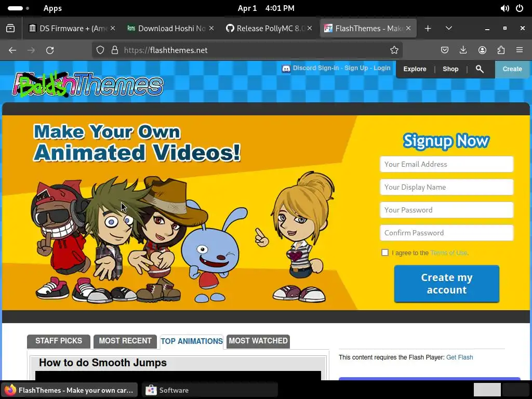The image size is (532, 399).
Task: Click the activities workspace pill indicator
Action: pos(18,8)
